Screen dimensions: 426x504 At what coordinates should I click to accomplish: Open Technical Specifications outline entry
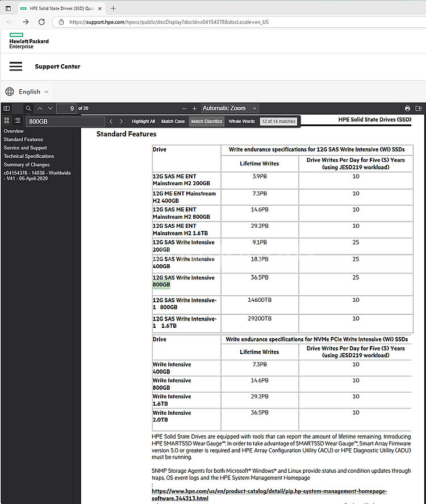tap(28, 156)
